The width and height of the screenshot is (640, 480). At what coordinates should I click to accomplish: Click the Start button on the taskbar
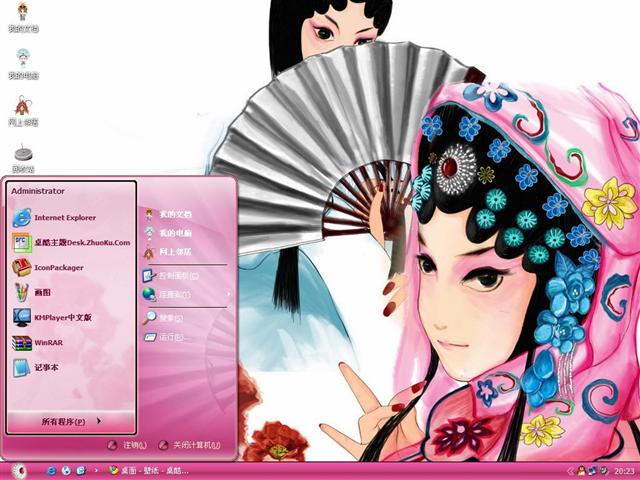(x=18, y=471)
